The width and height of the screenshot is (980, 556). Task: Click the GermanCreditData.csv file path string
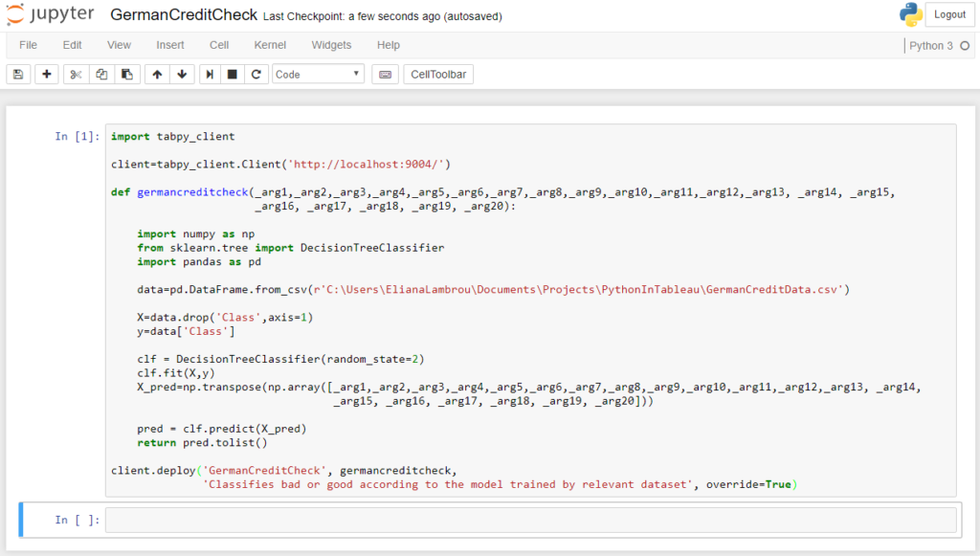pyautogui.click(x=578, y=289)
